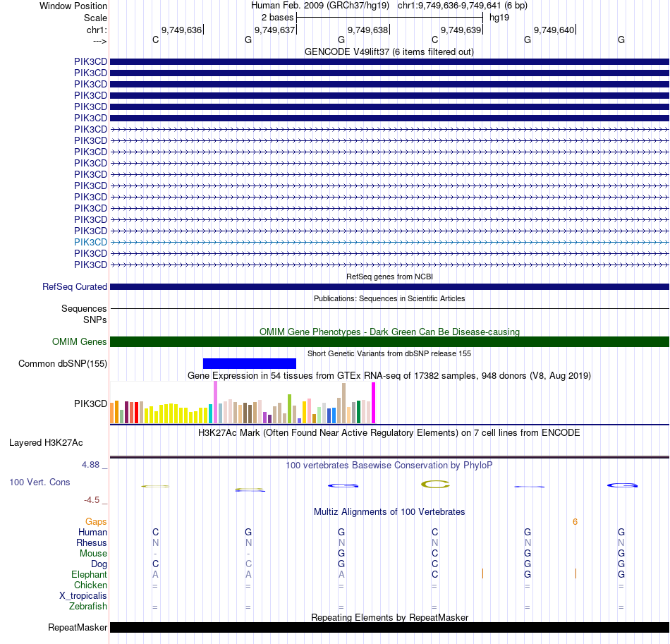
Task: Click the orange gap count 6
Action: (575, 522)
